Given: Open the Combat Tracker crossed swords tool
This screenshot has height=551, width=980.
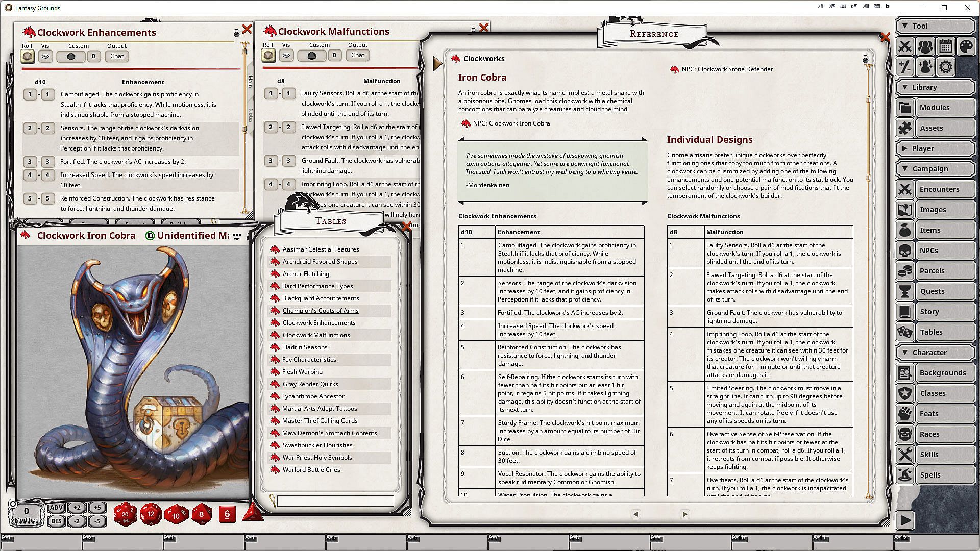Looking at the screenshot, I should coord(905,46).
